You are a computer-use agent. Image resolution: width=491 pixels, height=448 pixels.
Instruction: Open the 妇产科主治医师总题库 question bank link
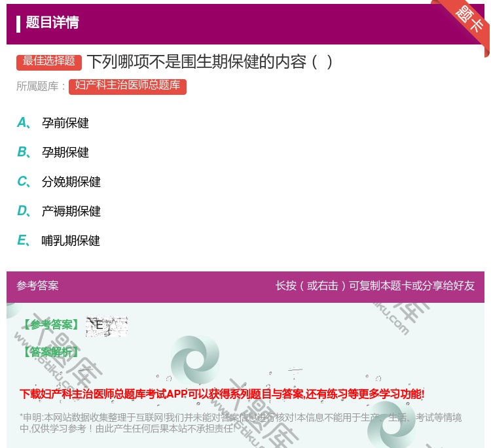click(128, 86)
